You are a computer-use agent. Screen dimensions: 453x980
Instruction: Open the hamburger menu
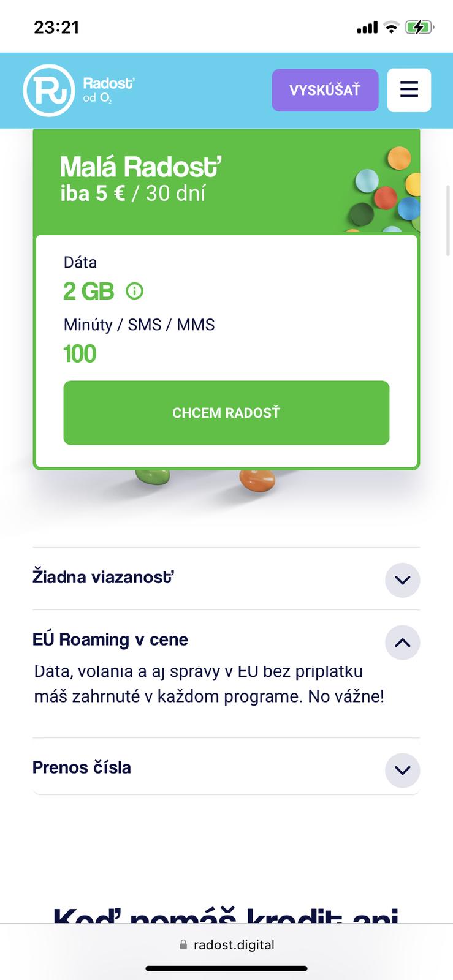point(409,90)
